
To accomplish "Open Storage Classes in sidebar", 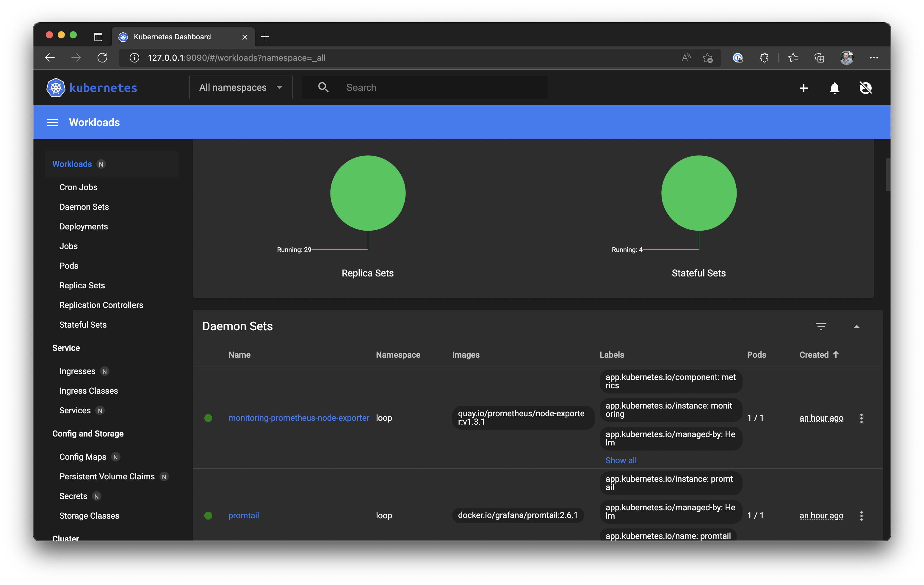I will (90, 516).
